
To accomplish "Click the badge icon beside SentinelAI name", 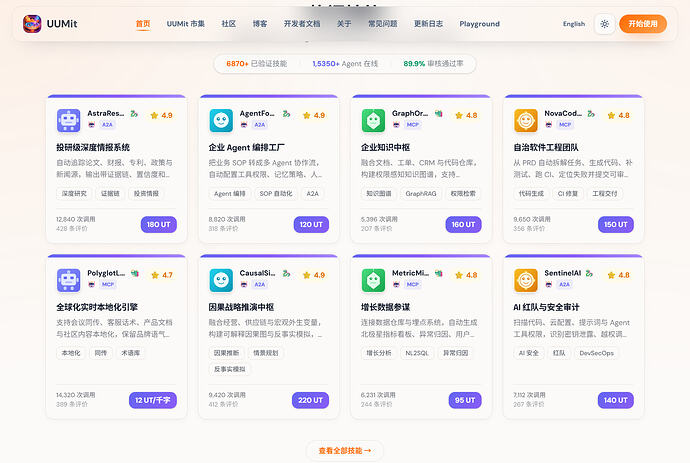I will point(589,274).
